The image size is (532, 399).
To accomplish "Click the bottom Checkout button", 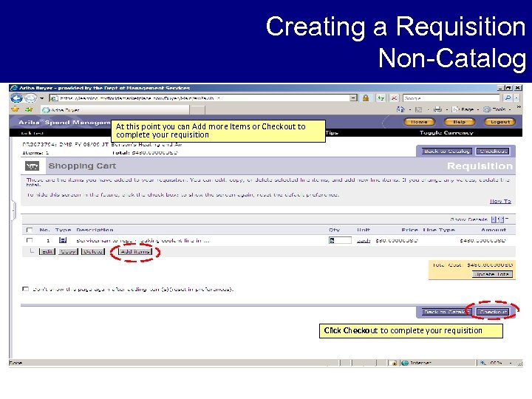I will coord(493,312).
